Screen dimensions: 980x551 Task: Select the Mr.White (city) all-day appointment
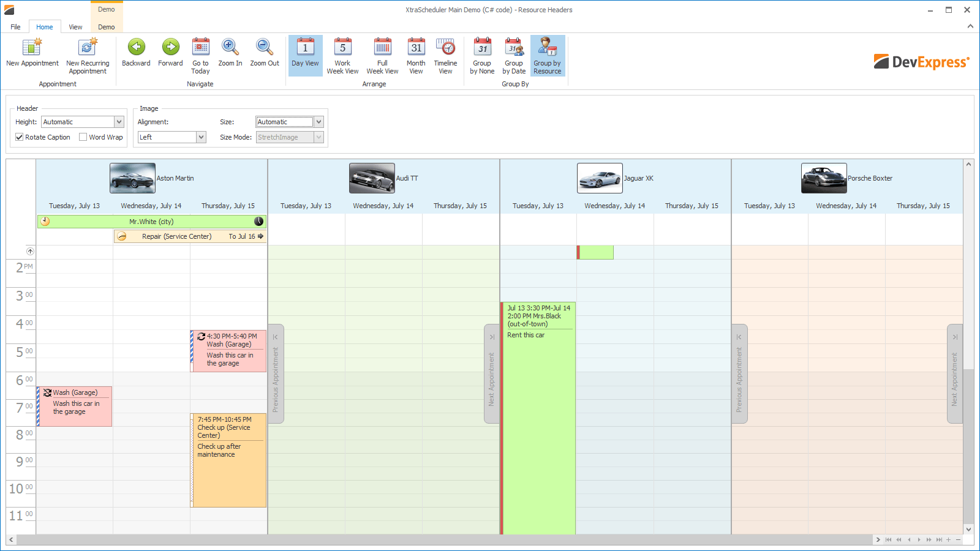[x=151, y=222]
